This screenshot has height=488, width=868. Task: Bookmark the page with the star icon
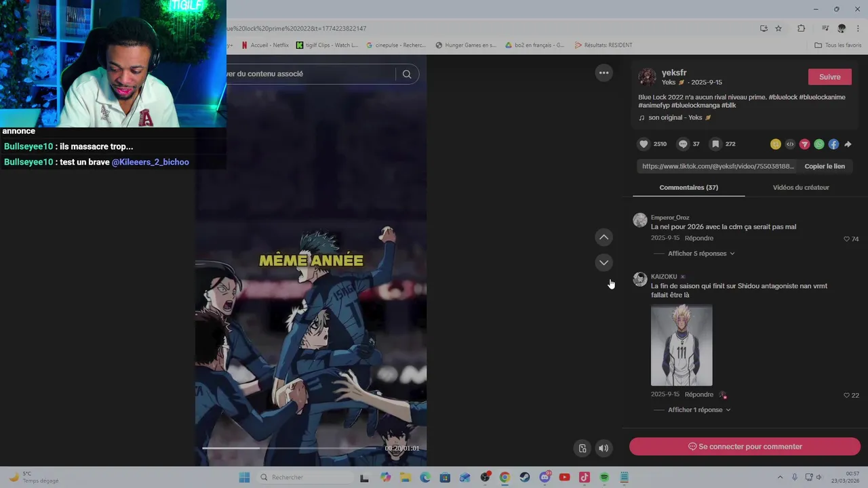tap(778, 28)
